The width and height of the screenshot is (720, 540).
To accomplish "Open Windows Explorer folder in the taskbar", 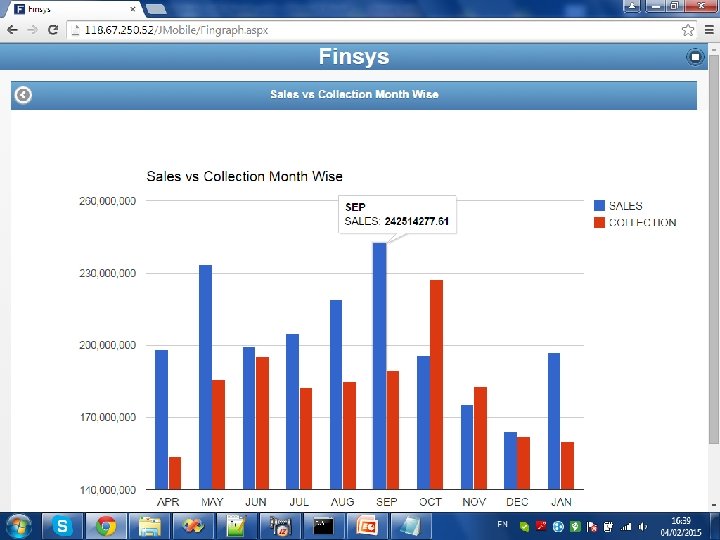I will pos(150,526).
